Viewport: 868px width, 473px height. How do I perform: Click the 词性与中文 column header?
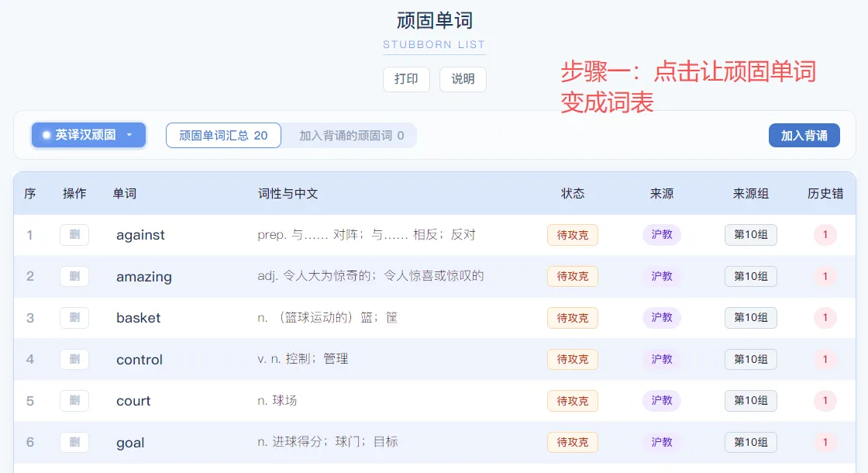[288, 193]
